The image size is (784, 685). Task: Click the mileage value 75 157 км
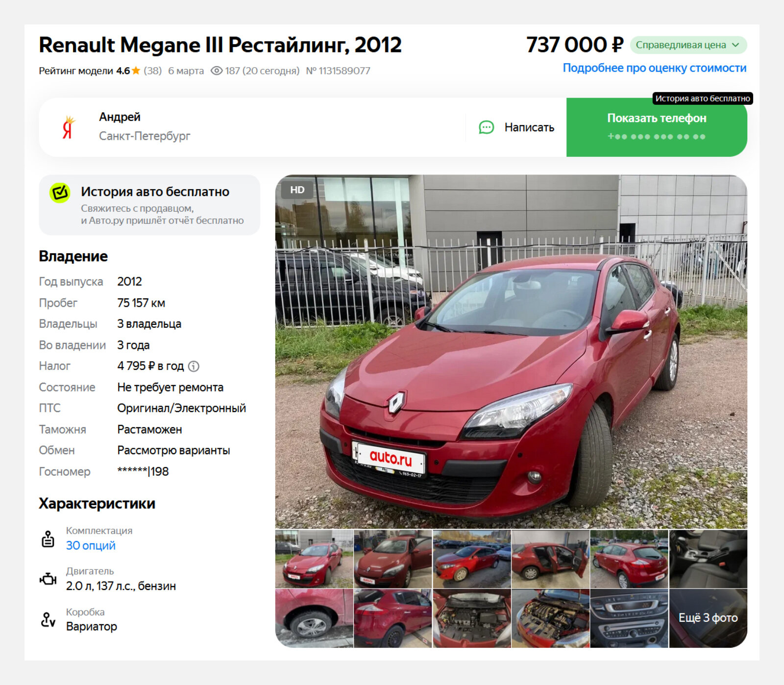tap(141, 303)
